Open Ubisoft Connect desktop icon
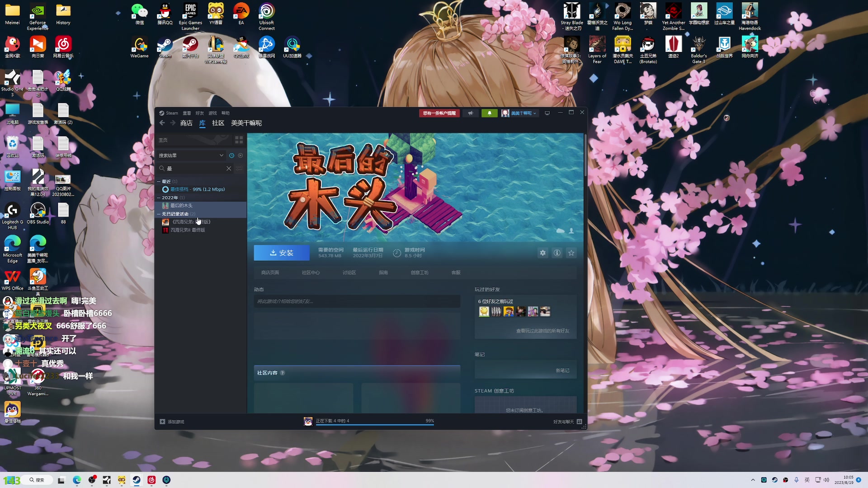868x488 pixels. (x=267, y=17)
